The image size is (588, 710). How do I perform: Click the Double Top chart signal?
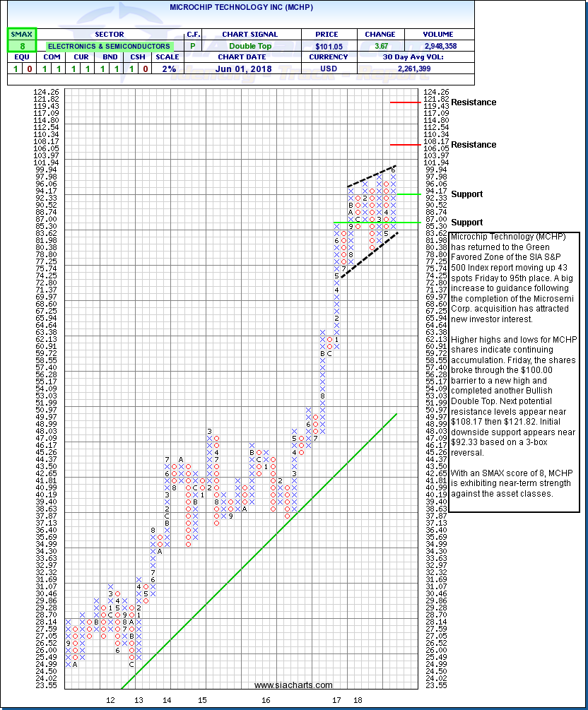tap(250, 46)
